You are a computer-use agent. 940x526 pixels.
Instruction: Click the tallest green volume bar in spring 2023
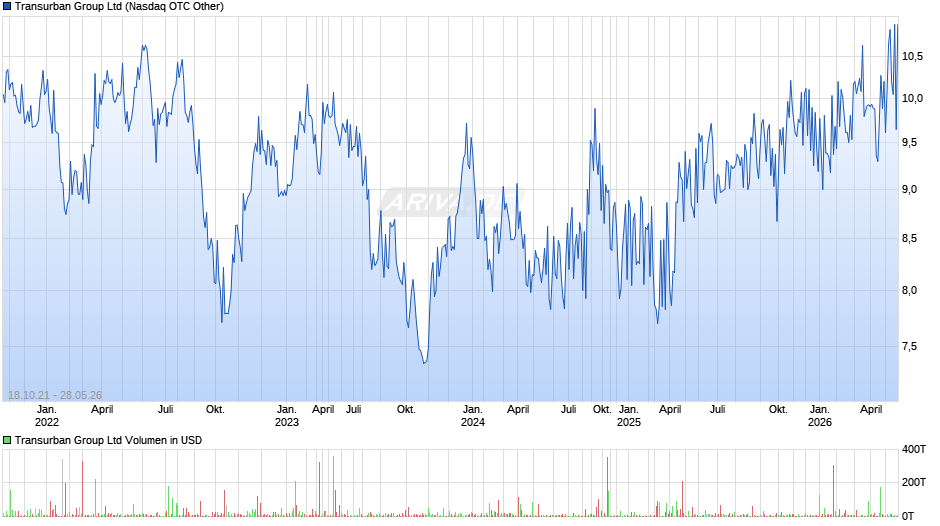[x=333, y=486]
